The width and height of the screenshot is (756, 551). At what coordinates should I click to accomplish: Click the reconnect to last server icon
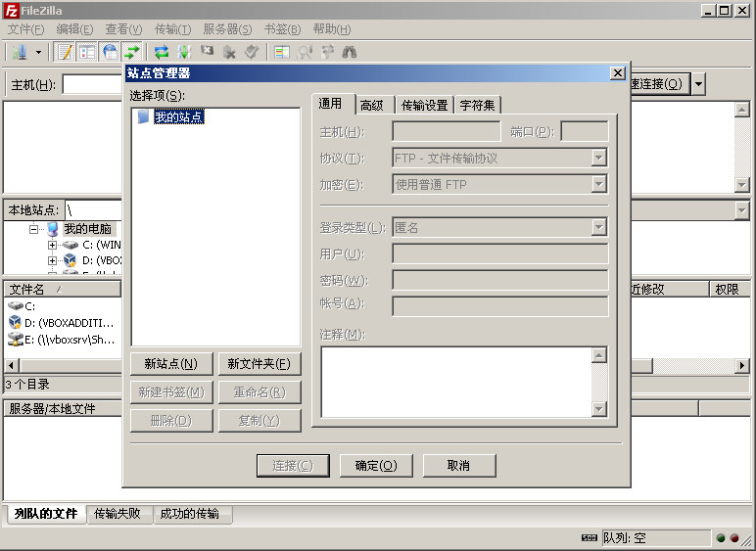pyautogui.click(x=252, y=52)
